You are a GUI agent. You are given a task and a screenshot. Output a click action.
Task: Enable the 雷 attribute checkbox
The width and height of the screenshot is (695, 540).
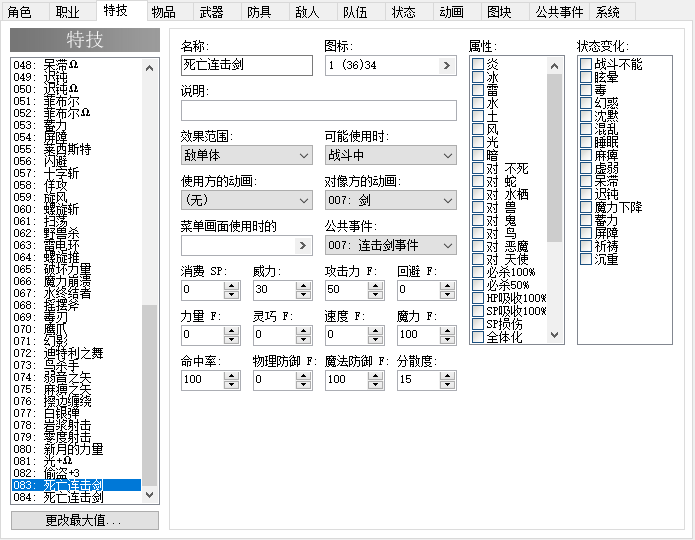pos(478,90)
